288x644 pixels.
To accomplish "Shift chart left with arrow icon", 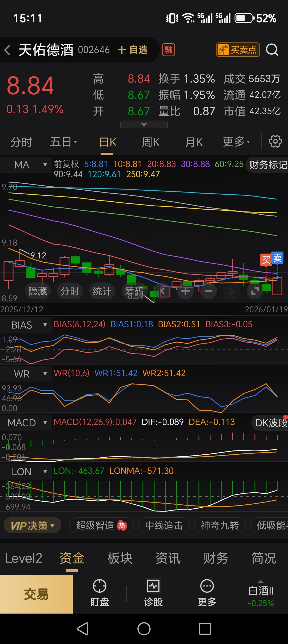I will [163, 291].
